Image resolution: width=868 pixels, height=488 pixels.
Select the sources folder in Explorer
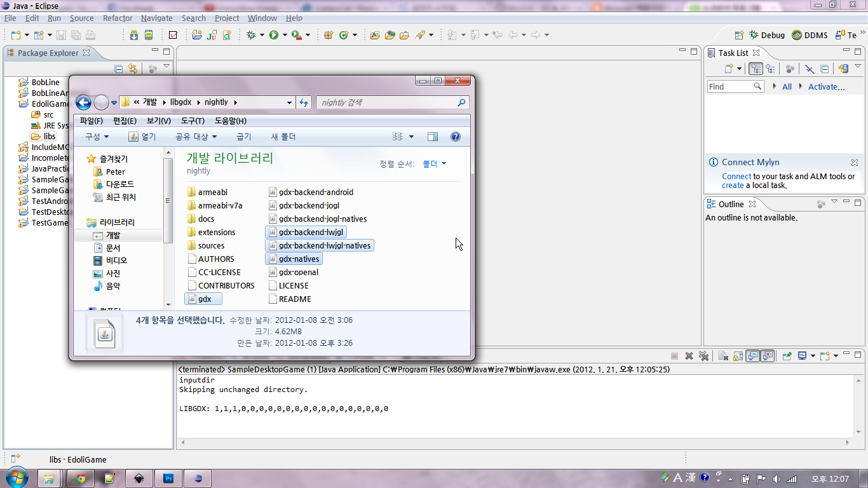[x=205, y=245]
